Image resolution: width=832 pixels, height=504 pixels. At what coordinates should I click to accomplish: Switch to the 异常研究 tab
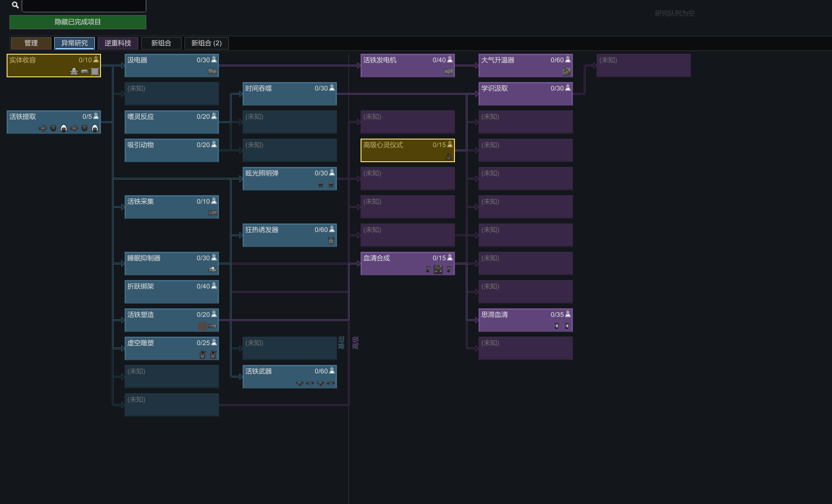coord(75,43)
